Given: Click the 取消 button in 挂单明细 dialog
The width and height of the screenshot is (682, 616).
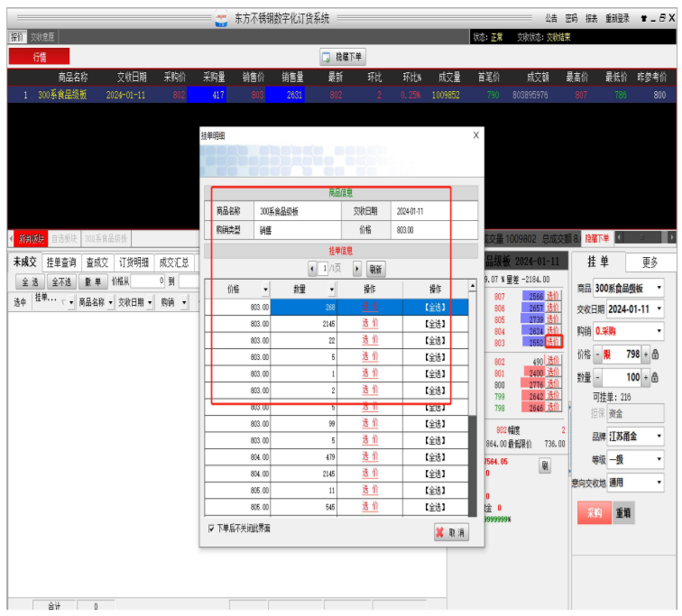Looking at the screenshot, I should pos(451,533).
